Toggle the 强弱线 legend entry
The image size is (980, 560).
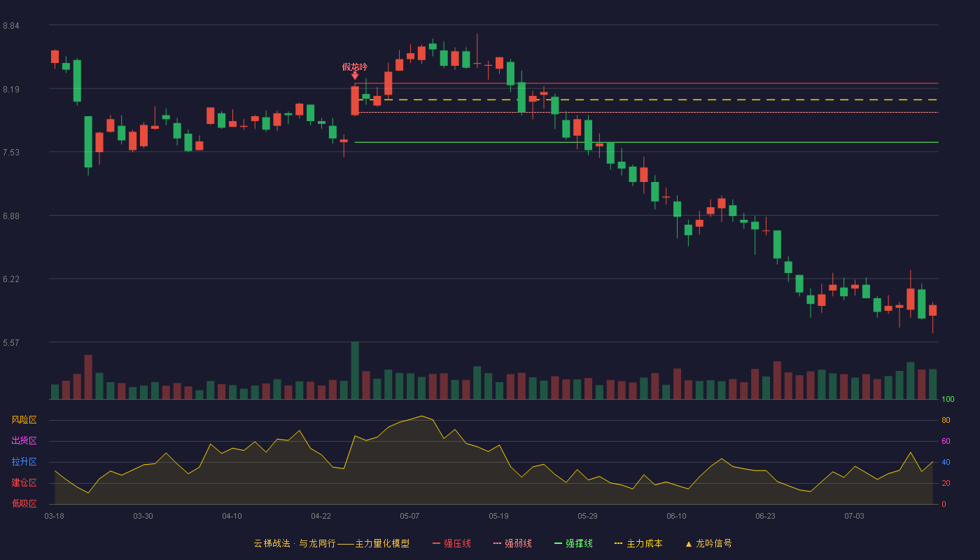512,543
